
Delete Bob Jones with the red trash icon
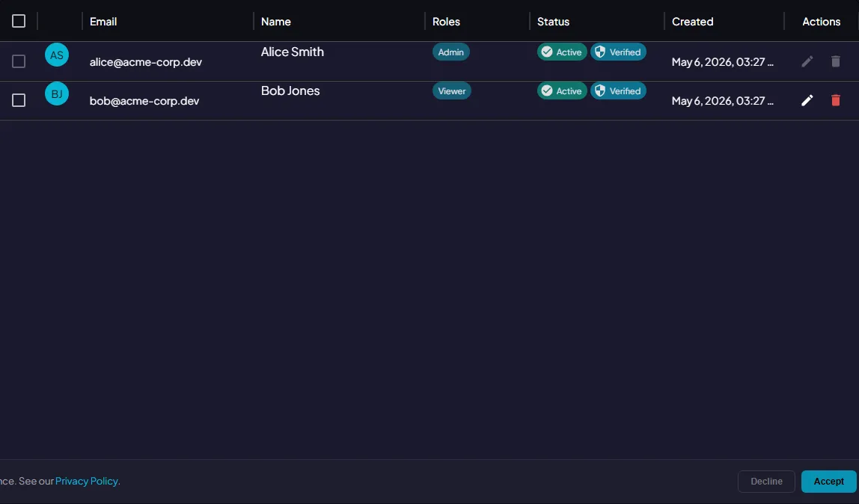[836, 100]
